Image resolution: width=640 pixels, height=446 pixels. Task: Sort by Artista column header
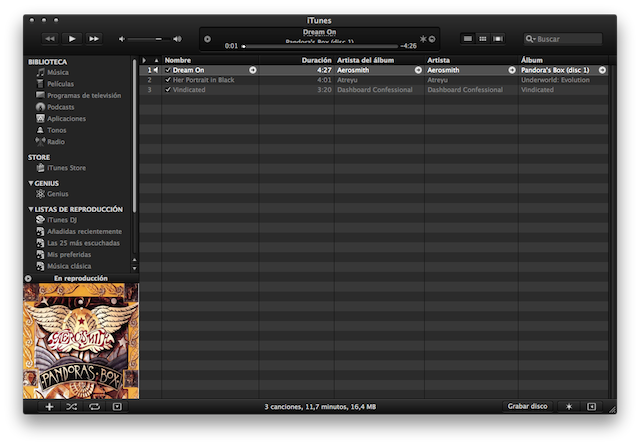[x=471, y=60]
